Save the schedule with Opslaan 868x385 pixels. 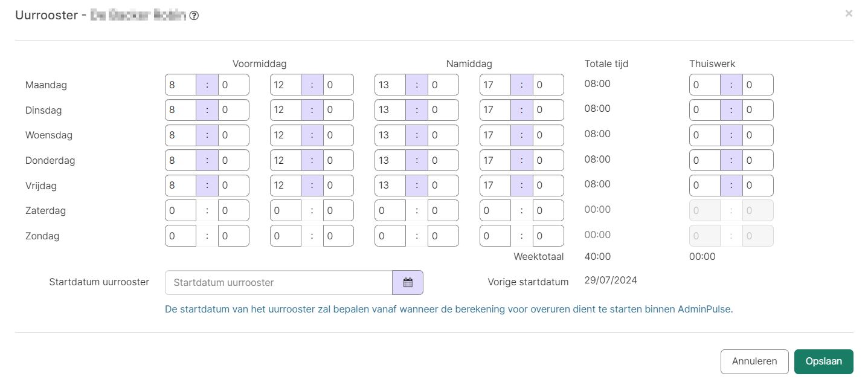coord(823,361)
